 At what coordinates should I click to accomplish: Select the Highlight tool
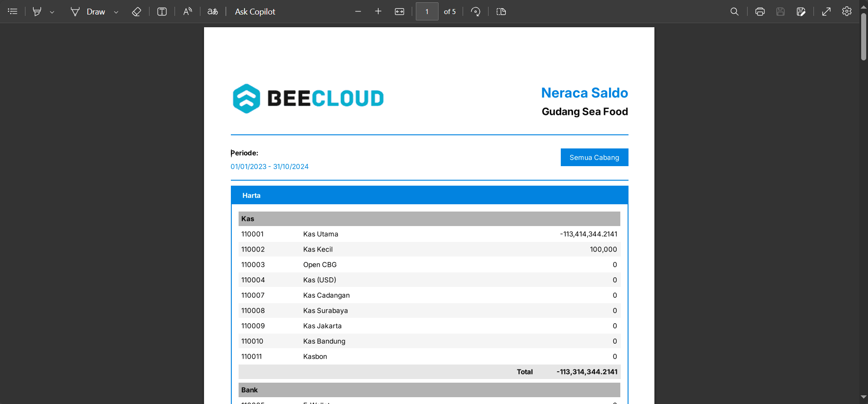pyautogui.click(x=37, y=11)
